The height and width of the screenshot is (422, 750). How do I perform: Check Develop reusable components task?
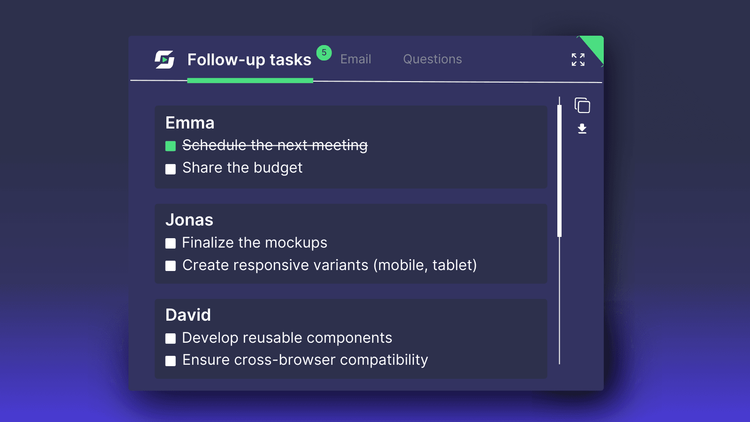[171, 338]
